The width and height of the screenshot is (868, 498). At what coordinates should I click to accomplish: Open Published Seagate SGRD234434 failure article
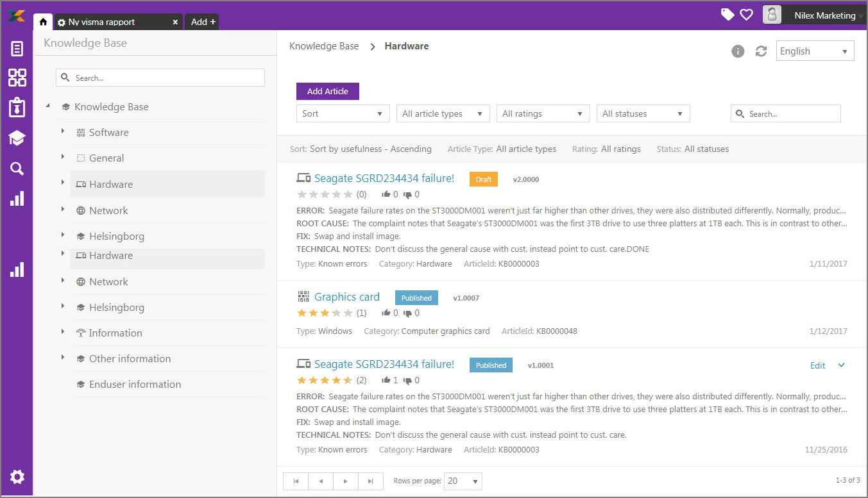click(384, 365)
